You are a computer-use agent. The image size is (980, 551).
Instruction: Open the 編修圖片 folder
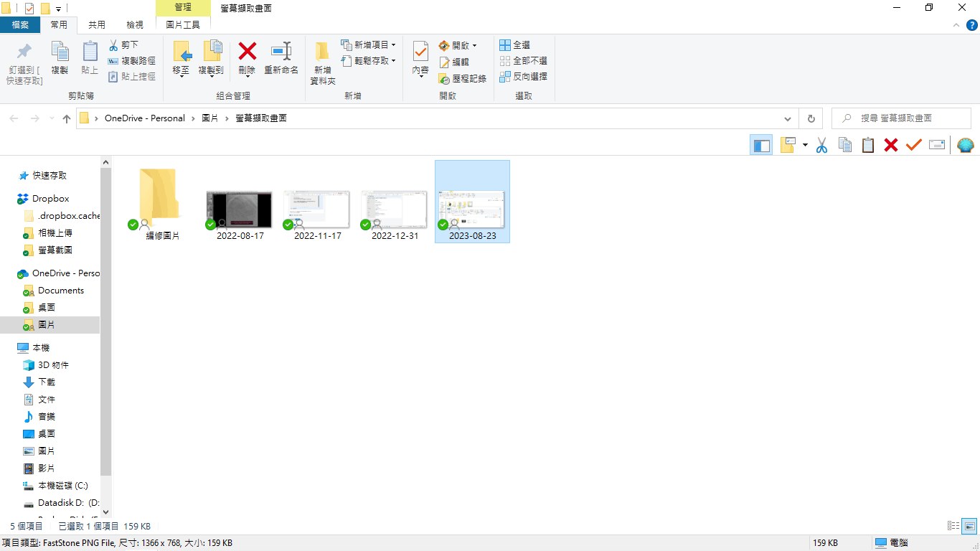click(x=162, y=202)
